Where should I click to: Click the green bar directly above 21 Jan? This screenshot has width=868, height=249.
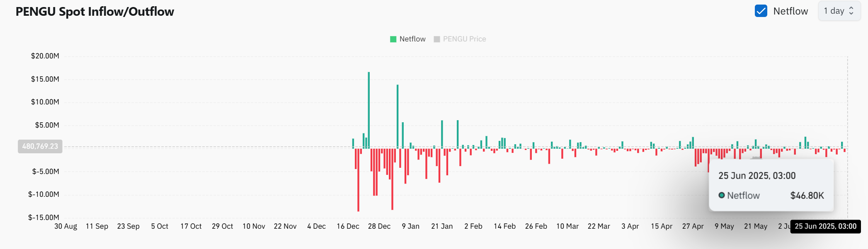pyautogui.click(x=442, y=133)
